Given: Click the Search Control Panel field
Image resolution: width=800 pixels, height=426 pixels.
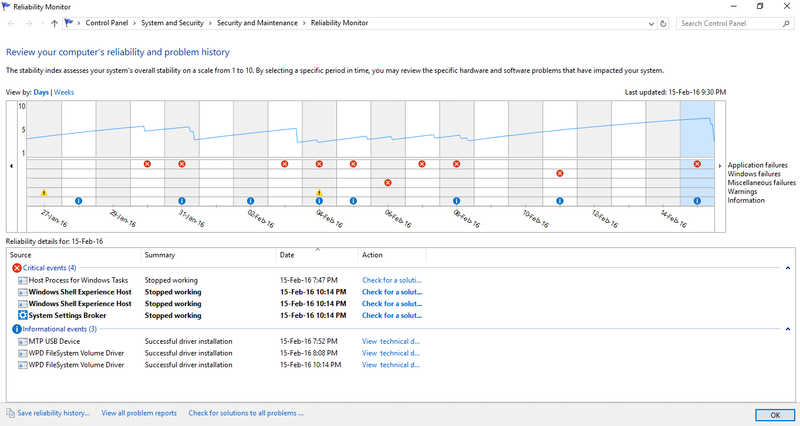Looking at the screenshot, I should tap(730, 23).
